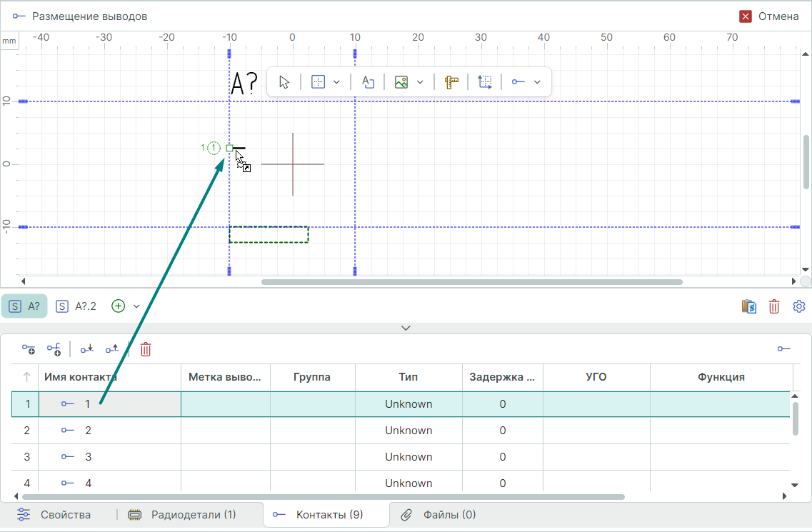Click the add contact icon above the table
812x532 pixels.
[28, 349]
